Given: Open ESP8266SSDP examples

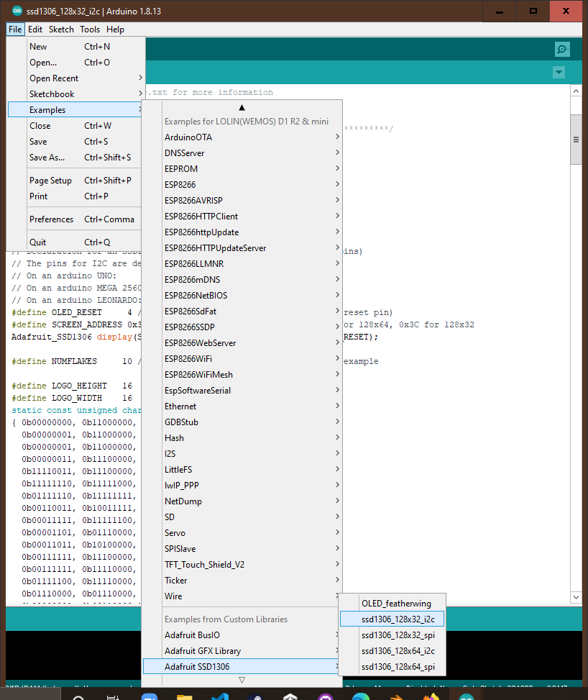Looking at the screenshot, I should [242, 327].
